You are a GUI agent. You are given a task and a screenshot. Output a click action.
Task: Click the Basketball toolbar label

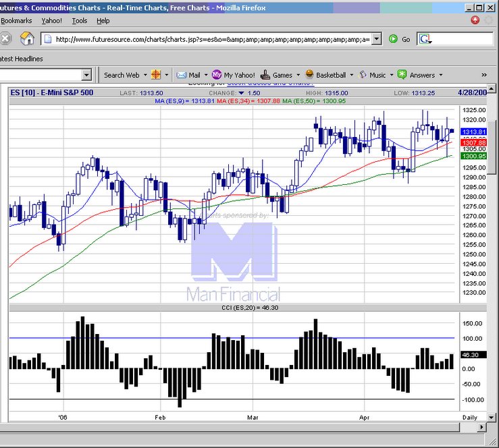(x=331, y=75)
